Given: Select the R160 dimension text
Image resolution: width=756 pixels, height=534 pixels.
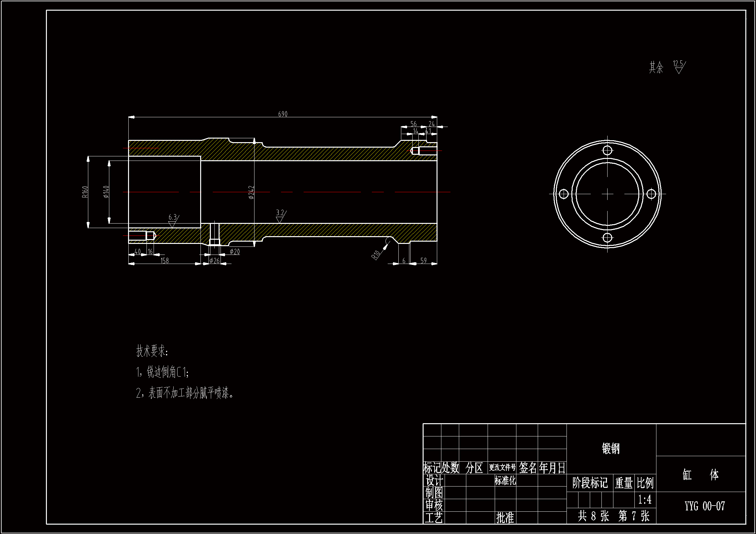Looking at the screenshot, I should pyautogui.click(x=85, y=192).
